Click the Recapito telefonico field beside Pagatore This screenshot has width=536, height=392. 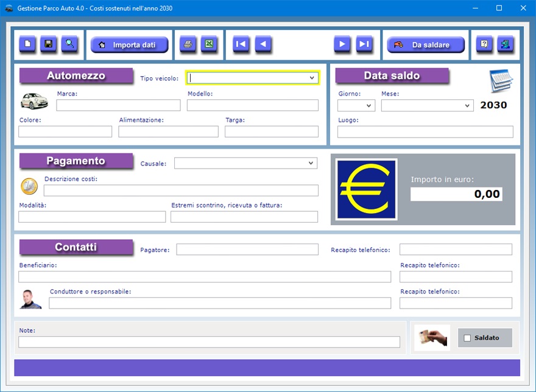[x=456, y=249]
